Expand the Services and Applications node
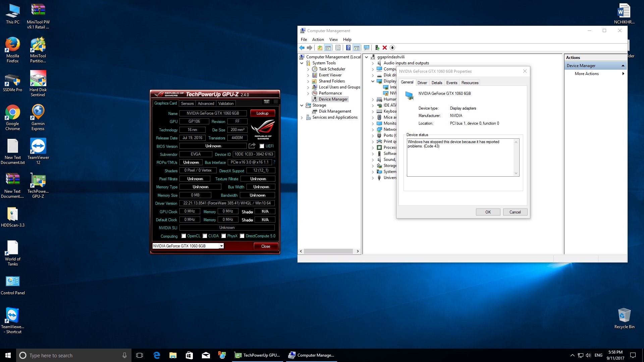 click(x=302, y=117)
